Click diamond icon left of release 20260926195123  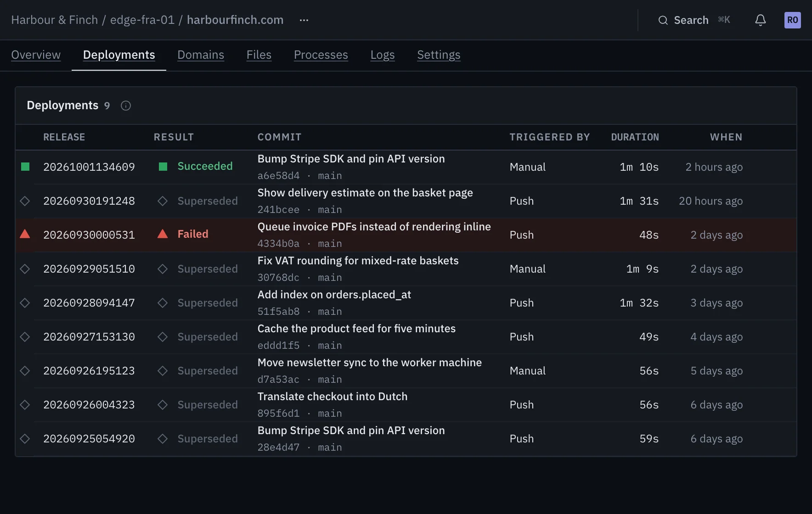(25, 371)
